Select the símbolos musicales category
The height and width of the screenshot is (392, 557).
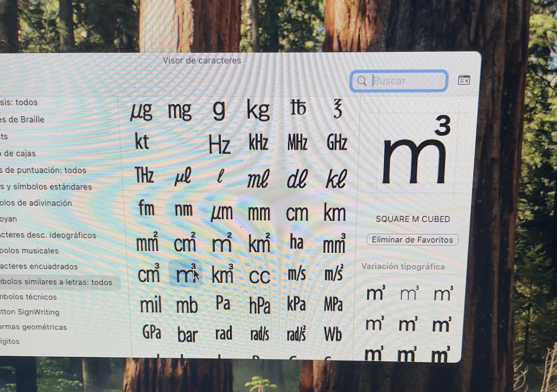coord(29,251)
